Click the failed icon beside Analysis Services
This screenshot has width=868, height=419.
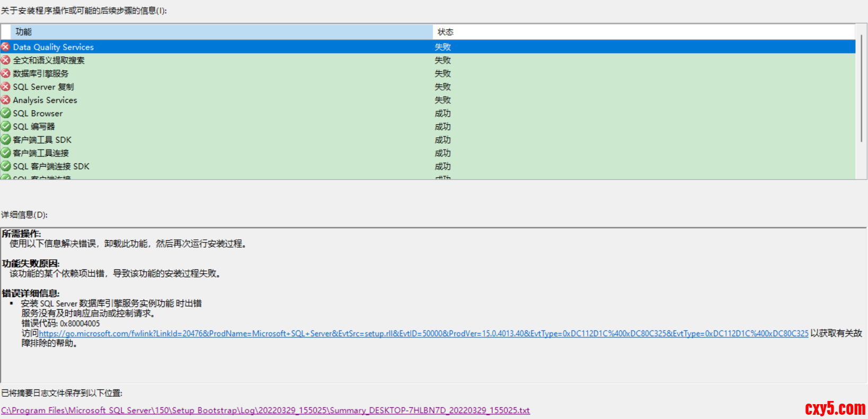6,100
